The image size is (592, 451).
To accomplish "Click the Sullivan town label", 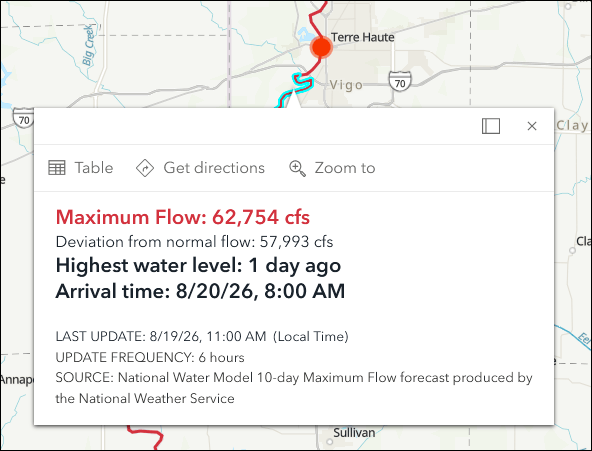I will pos(354,433).
